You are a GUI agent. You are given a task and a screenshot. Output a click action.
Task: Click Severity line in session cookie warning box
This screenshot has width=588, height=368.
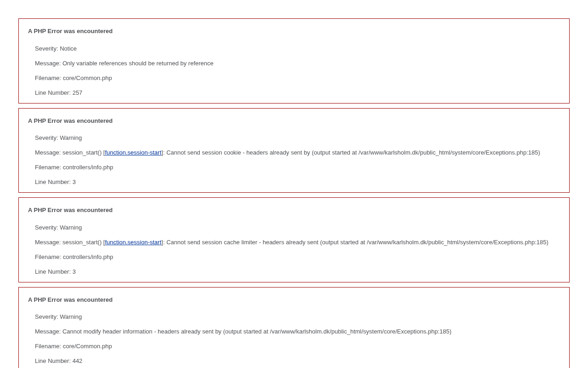coord(58,138)
